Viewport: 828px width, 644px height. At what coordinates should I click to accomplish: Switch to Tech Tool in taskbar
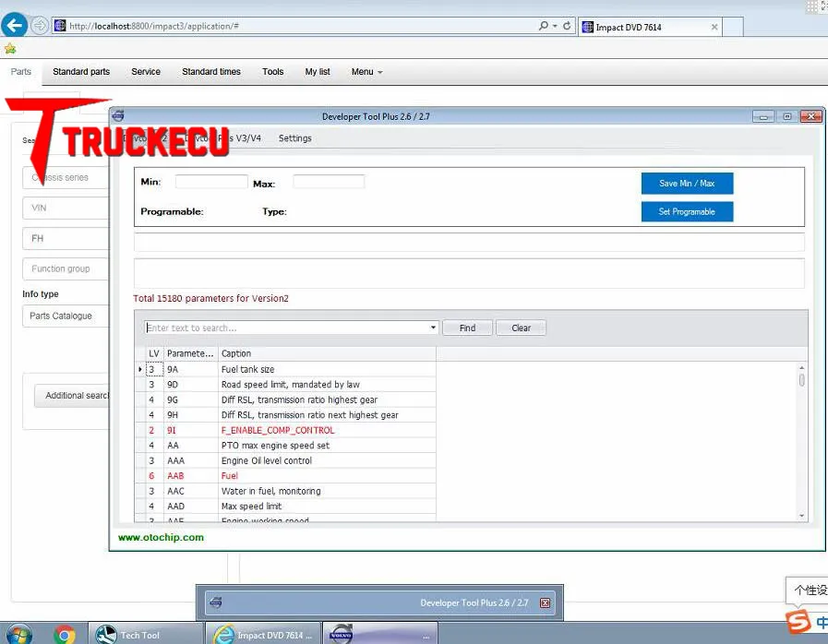tap(146, 635)
